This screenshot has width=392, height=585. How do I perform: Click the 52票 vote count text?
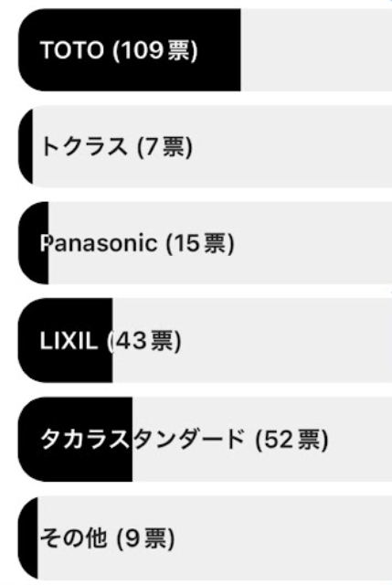pos(291,440)
